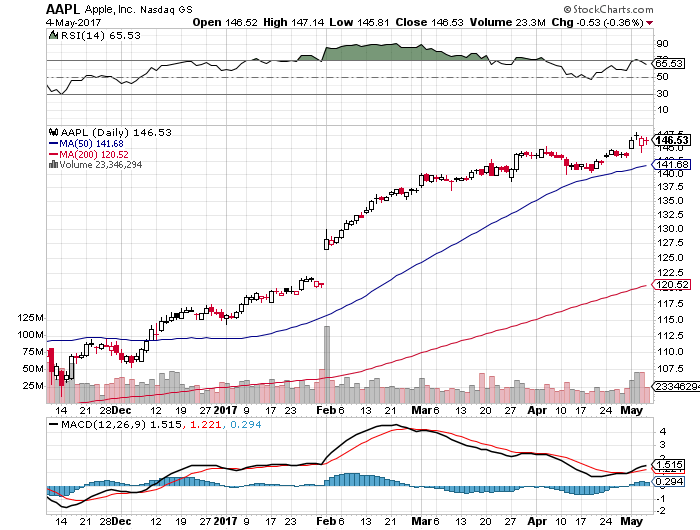Click the company name Apple, Inc.
Viewport: 700px width, 530px height.
[x=109, y=9]
